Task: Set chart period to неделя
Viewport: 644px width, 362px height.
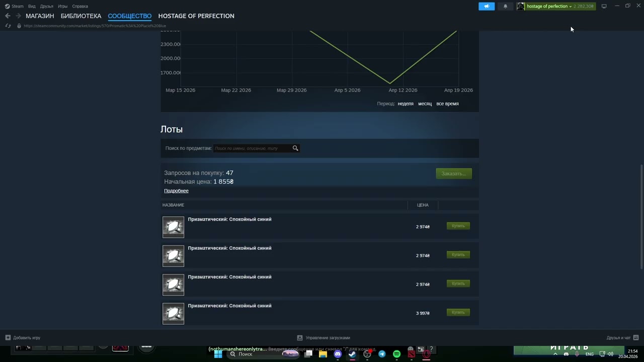Action: coord(406,104)
